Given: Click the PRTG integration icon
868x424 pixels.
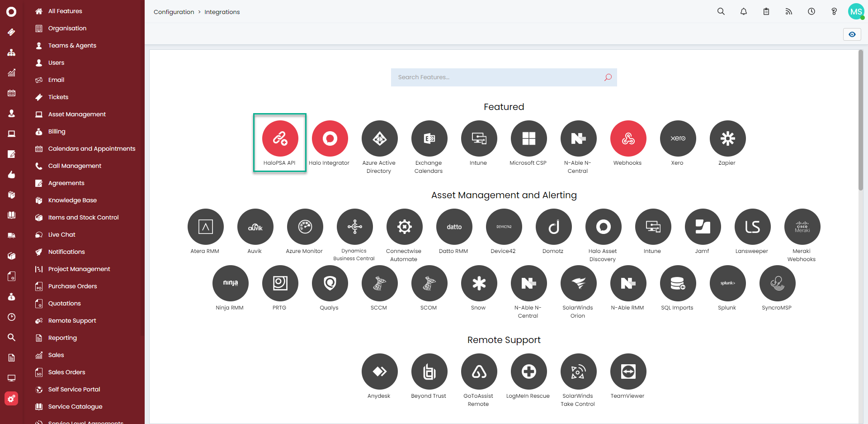Looking at the screenshot, I should point(280,283).
